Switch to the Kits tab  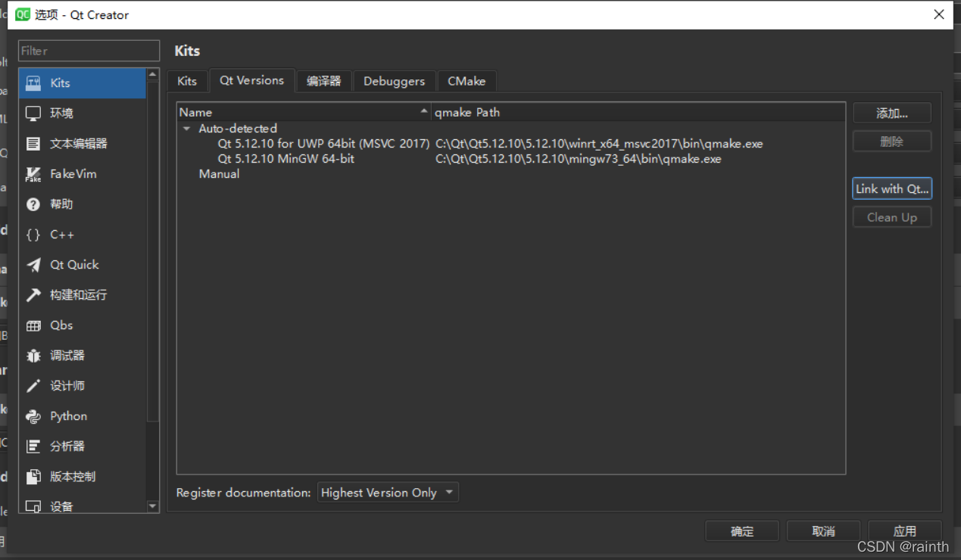pos(187,81)
